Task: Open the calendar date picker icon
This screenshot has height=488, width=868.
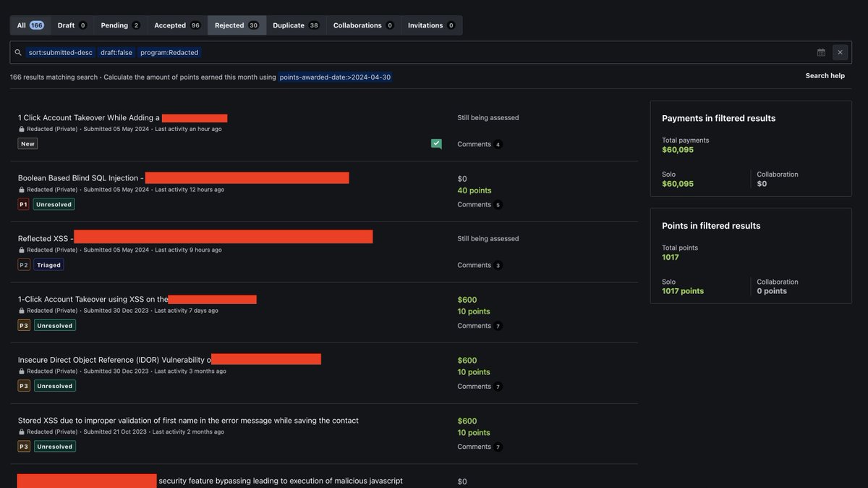Action: [x=821, y=52]
